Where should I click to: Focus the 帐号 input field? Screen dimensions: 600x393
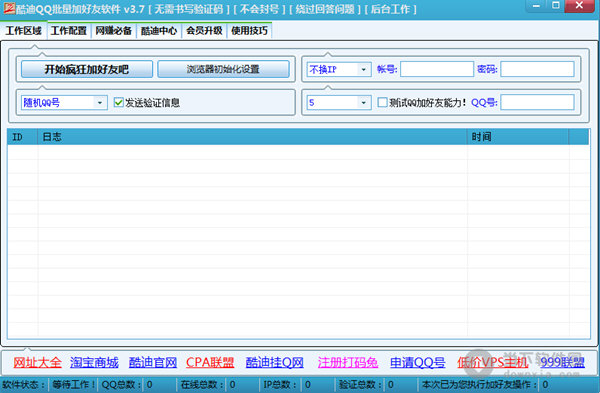click(437, 69)
